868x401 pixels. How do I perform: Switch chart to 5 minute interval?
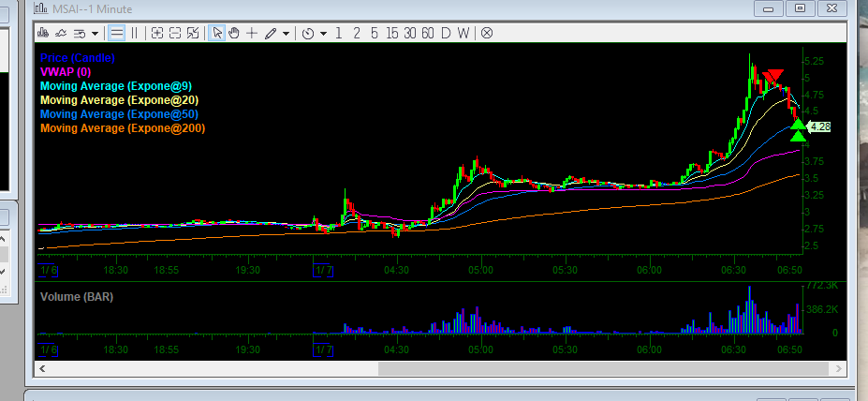point(375,33)
